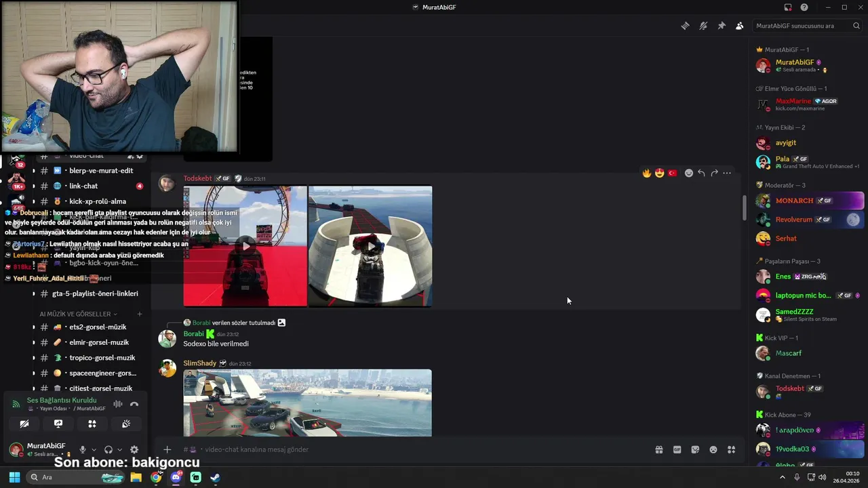Viewport: 868px width, 488px height.
Task: Open GIF picker
Action: [x=677, y=449]
